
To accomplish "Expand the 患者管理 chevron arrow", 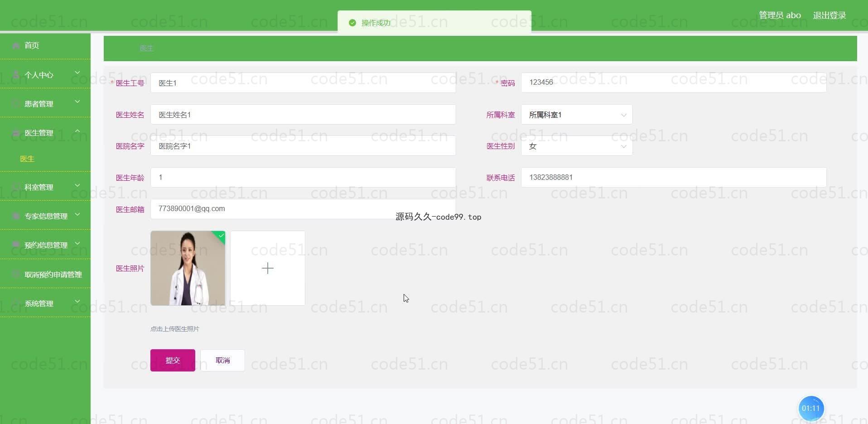I will click(77, 101).
